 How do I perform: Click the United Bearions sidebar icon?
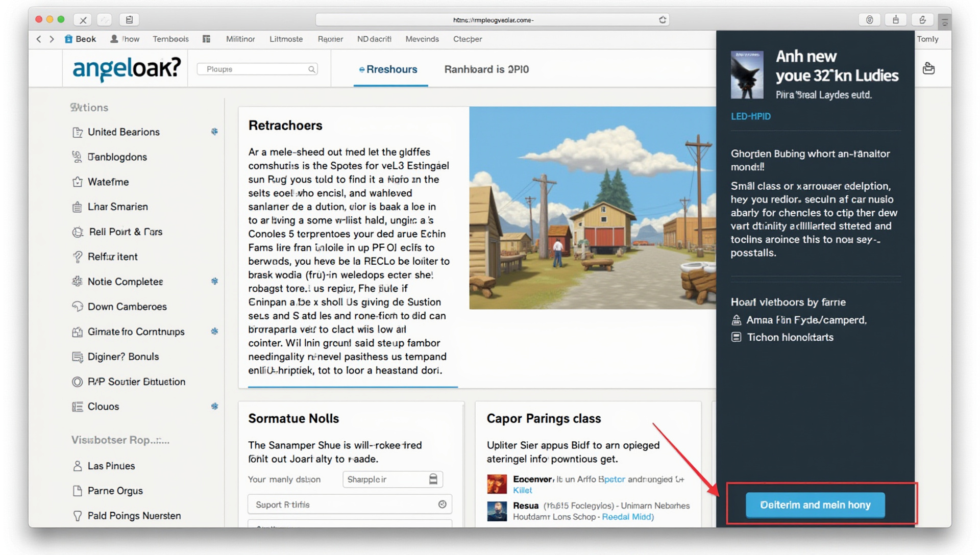(x=78, y=133)
